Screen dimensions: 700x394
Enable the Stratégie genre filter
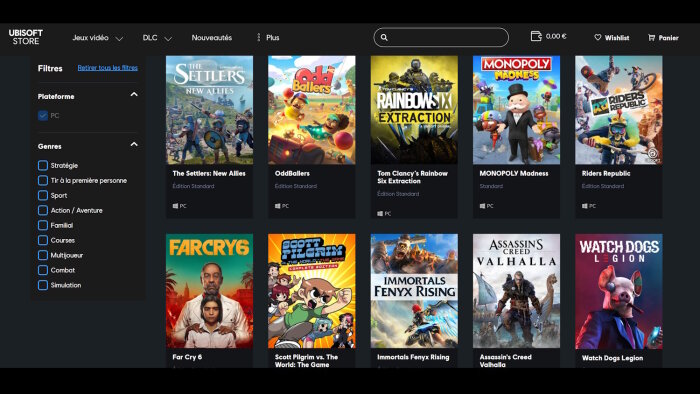tap(43, 166)
